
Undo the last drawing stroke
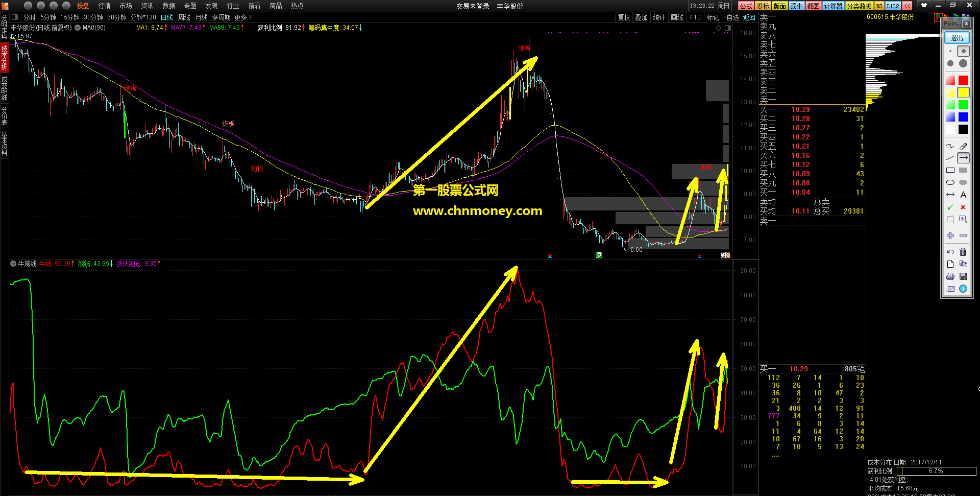pyautogui.click(x=950, y=252)
